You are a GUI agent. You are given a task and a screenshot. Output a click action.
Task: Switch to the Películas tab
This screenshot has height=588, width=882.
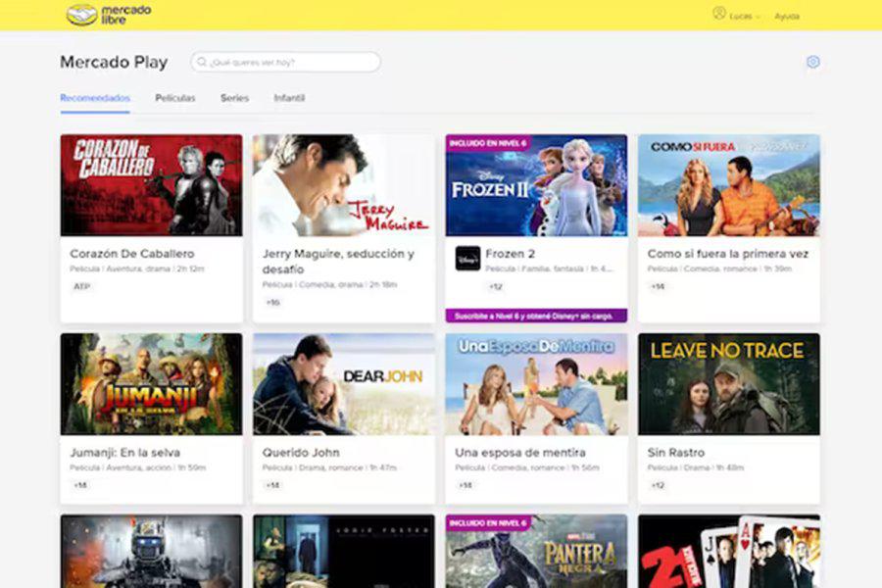coord(174,98)
